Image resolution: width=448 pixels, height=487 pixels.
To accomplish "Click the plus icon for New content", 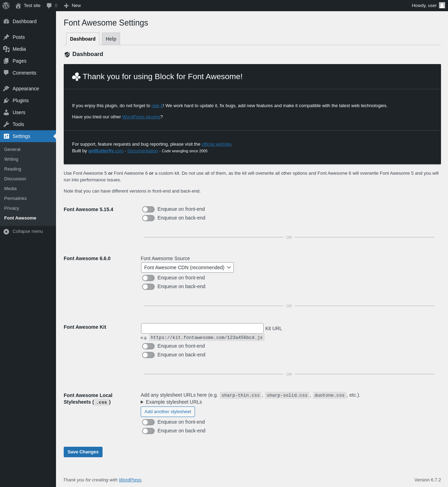I will pyautogui.click(x=66, y=6).
